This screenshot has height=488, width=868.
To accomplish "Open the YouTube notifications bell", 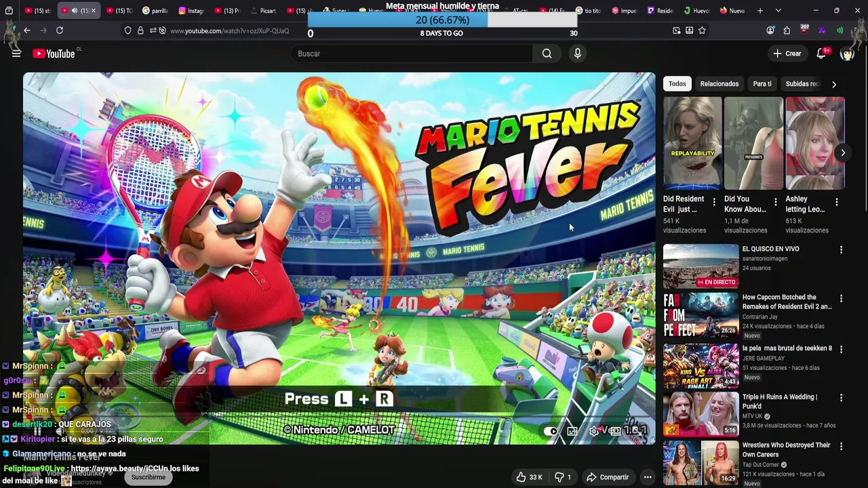I will pyautogui.click(x=822, y=54).
